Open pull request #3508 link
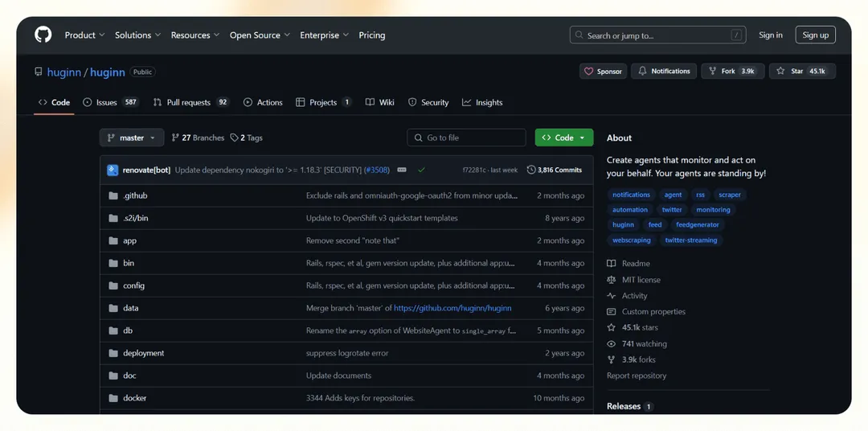This screenshot has width=868, height=431. tap(377, 170)
